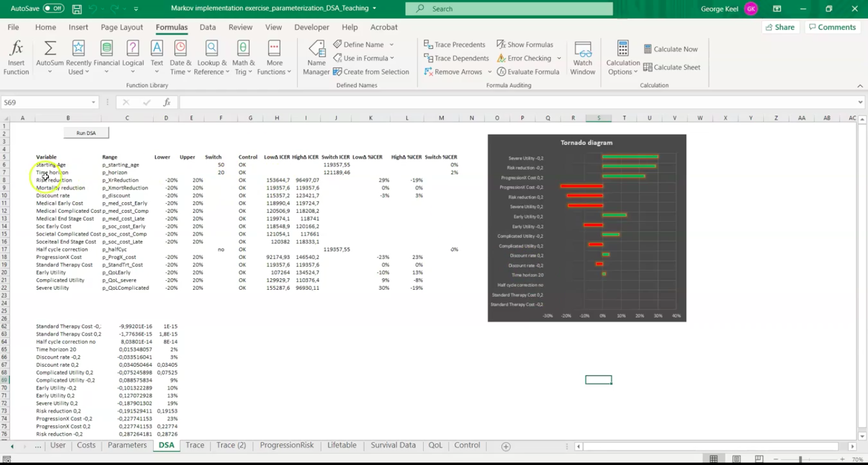This screenshot has width=868, height=465.
Task: Toggle the AutoSave switch
Action: coord(54,8)
